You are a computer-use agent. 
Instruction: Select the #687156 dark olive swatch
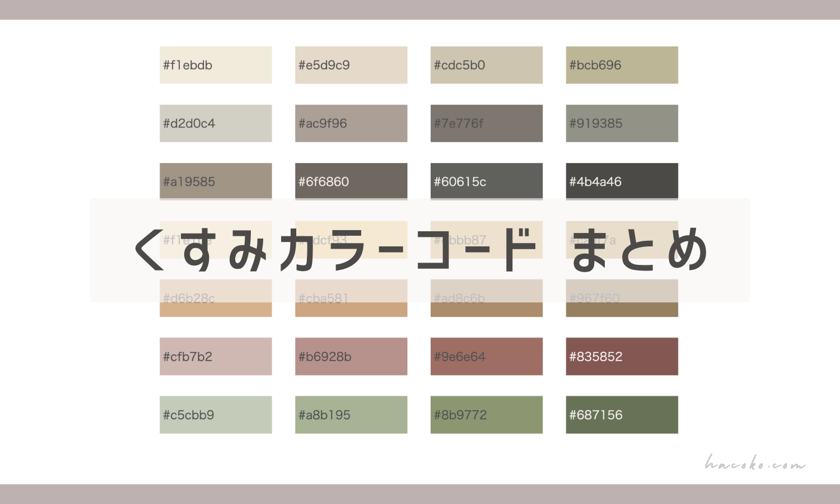(622, 414)
